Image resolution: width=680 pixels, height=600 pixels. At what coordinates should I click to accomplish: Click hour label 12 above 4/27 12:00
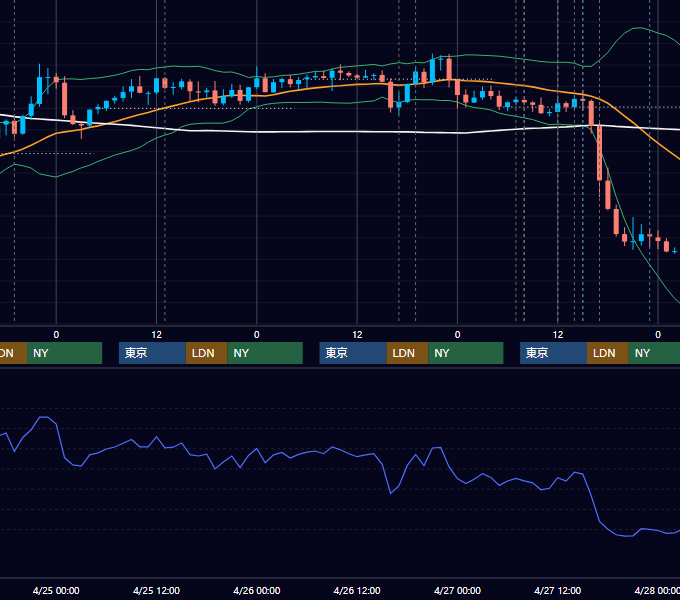(558, 335)
